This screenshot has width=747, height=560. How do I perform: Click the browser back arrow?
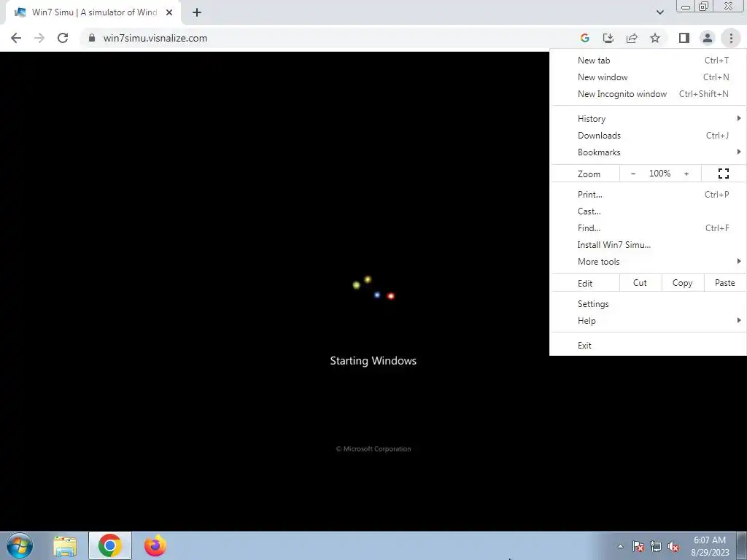[x=16, y=38]
